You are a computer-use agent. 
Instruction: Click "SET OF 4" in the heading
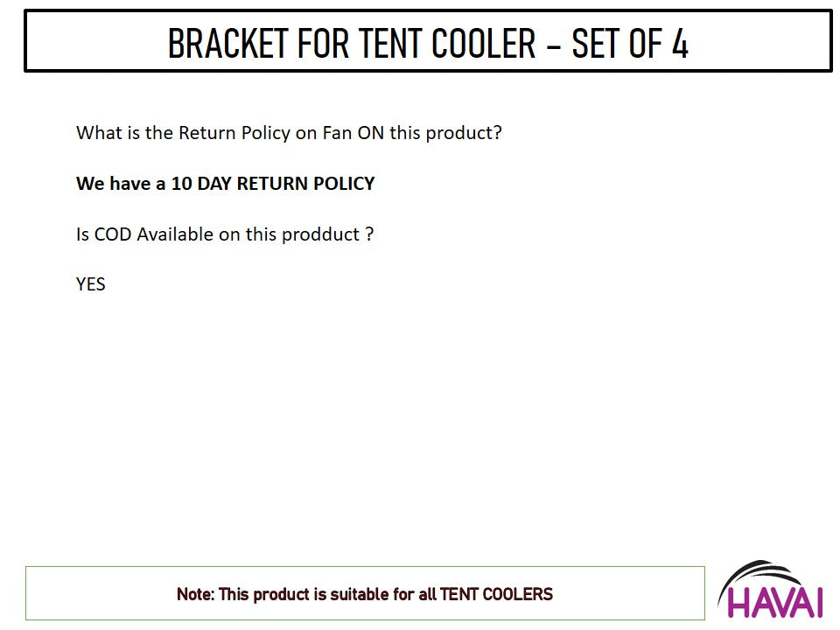coord(630,43)
